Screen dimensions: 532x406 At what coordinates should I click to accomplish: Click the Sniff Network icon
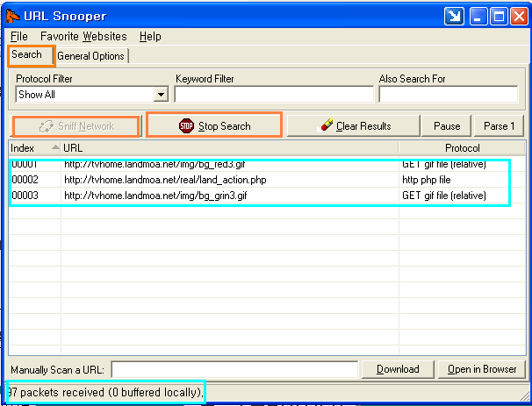click(x=47, y=127)
